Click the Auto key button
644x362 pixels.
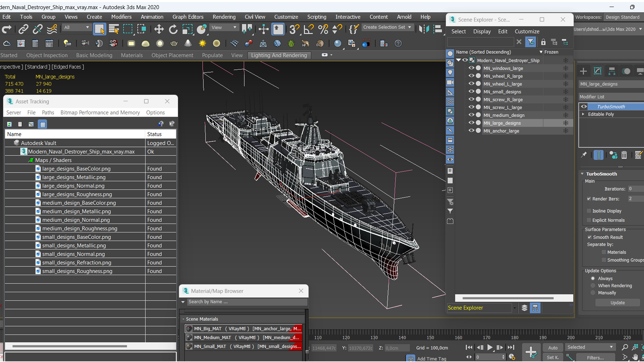[552, 348]
